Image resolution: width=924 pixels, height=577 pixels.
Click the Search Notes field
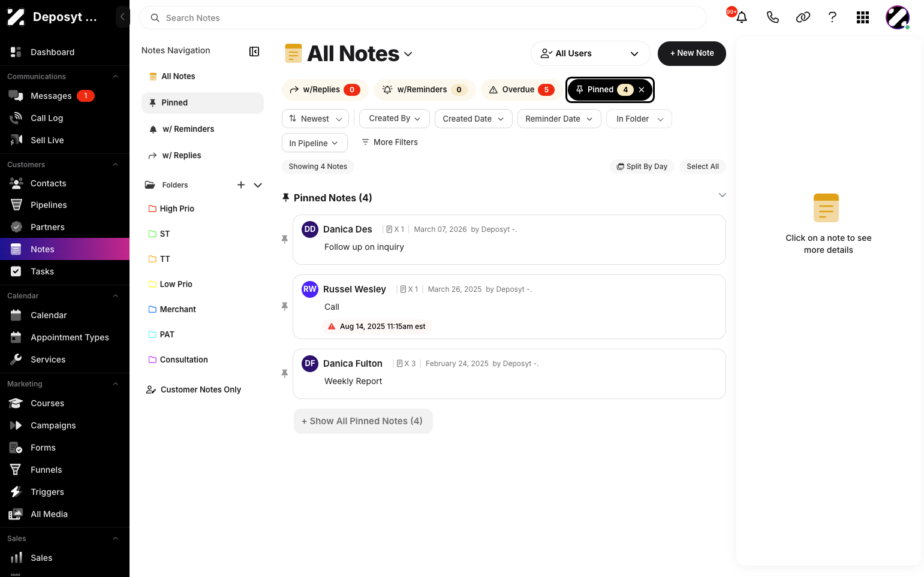[x=423, y=18]
